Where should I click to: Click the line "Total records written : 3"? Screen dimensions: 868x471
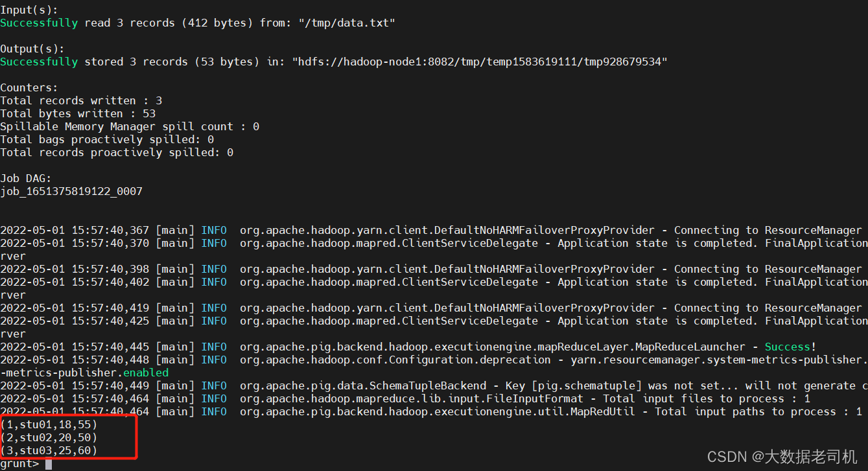click(81, 100)
